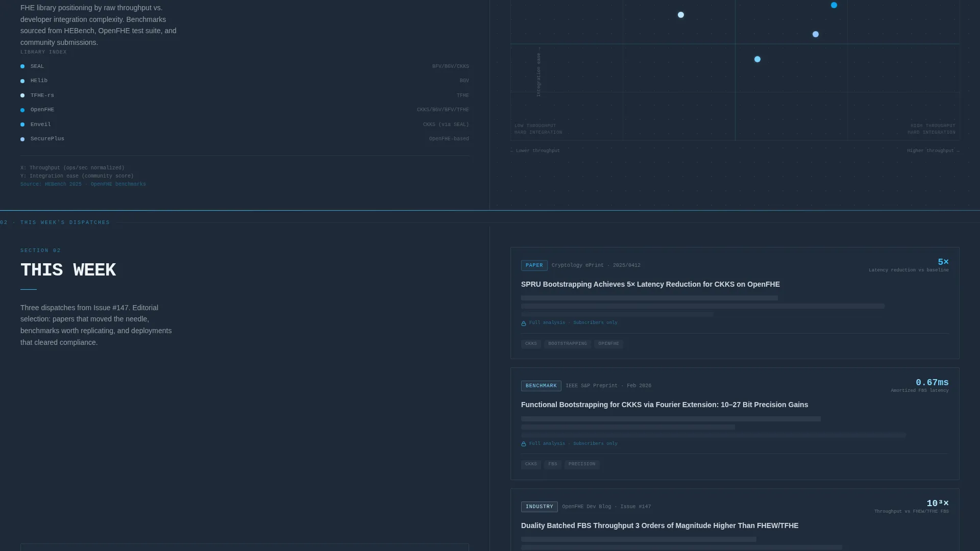Screen dimensions: 980x551
Task: Click the "← Lower throughput" axis label
Action: click(535, 151)
